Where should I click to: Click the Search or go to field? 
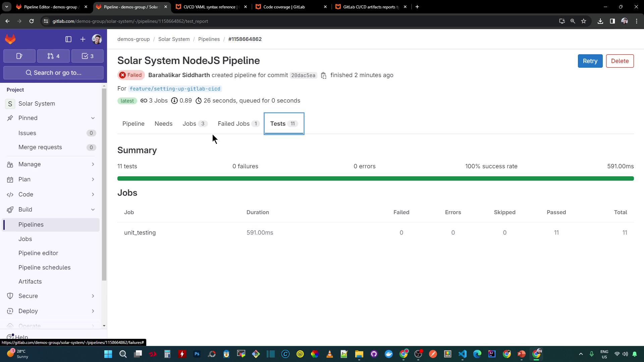point(54,73)
